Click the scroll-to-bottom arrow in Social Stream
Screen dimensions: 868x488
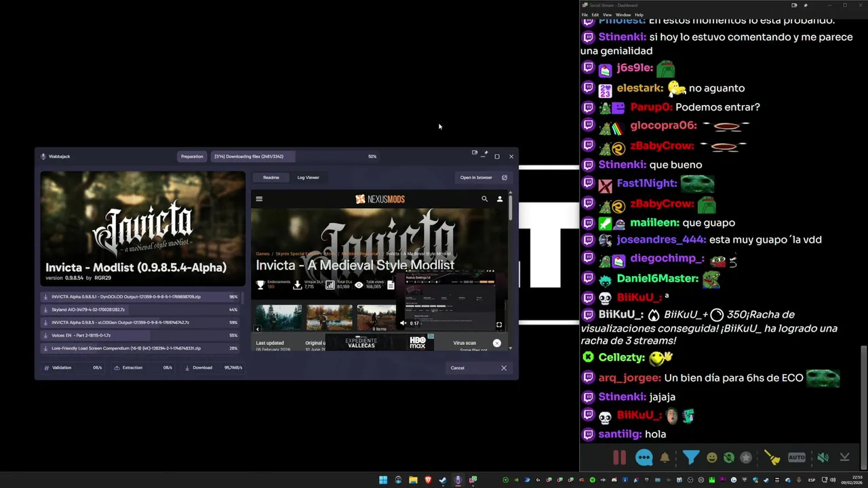(844, 457)
